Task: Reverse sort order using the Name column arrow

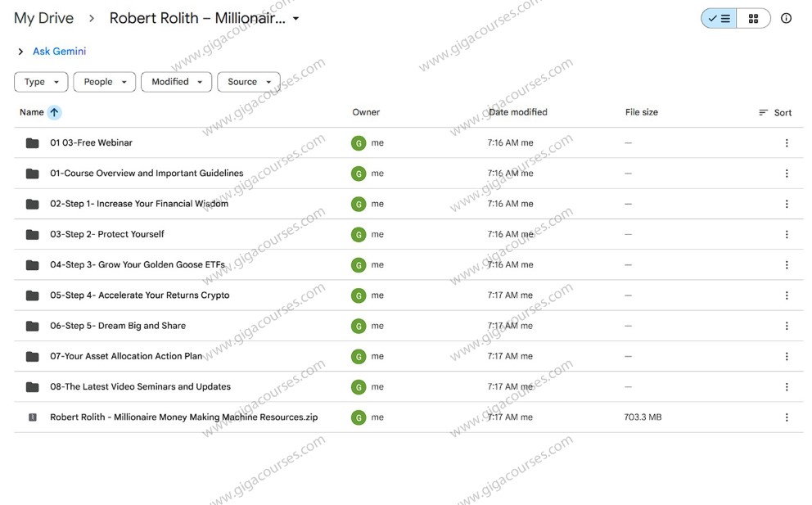Action: (54, 112)
